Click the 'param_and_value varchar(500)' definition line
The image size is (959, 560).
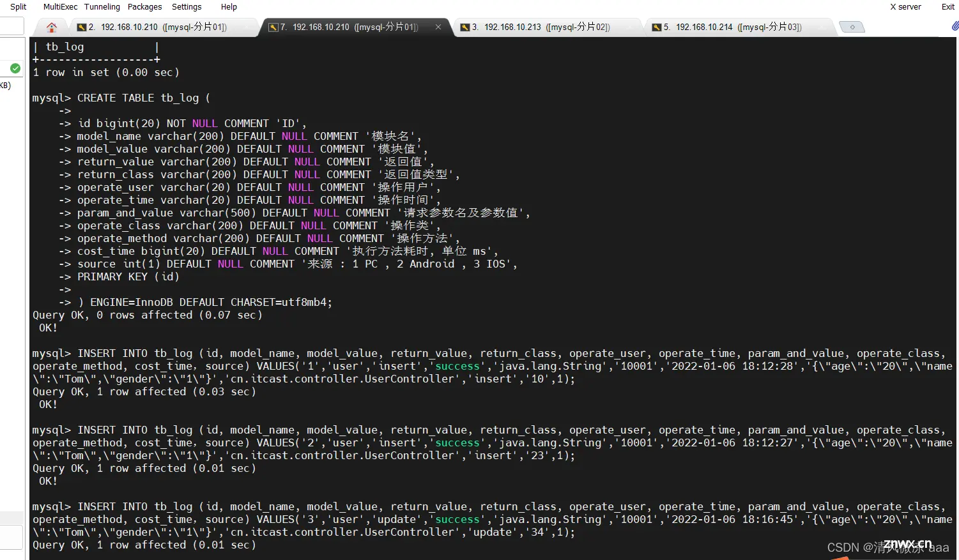(x=303, y=213)
